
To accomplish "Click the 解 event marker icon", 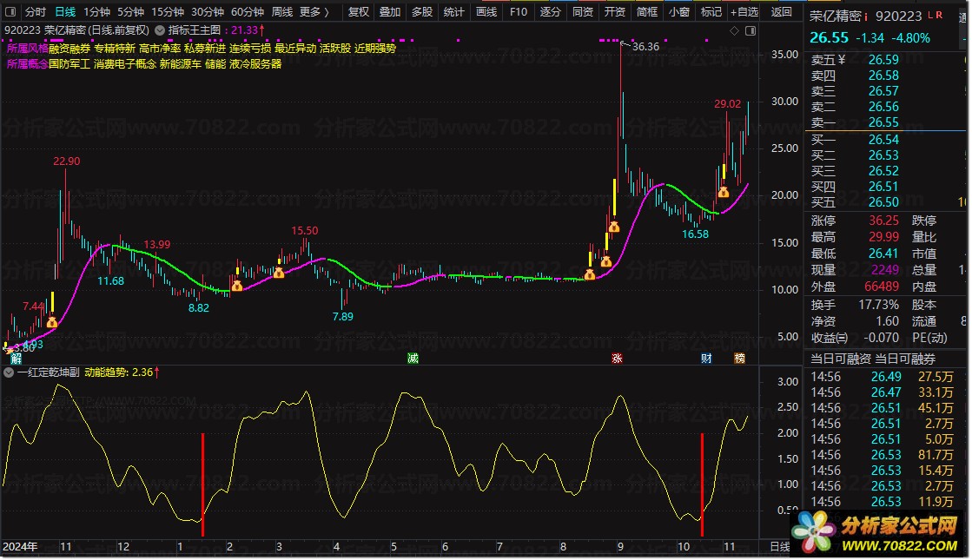I will tap(15, 358).
